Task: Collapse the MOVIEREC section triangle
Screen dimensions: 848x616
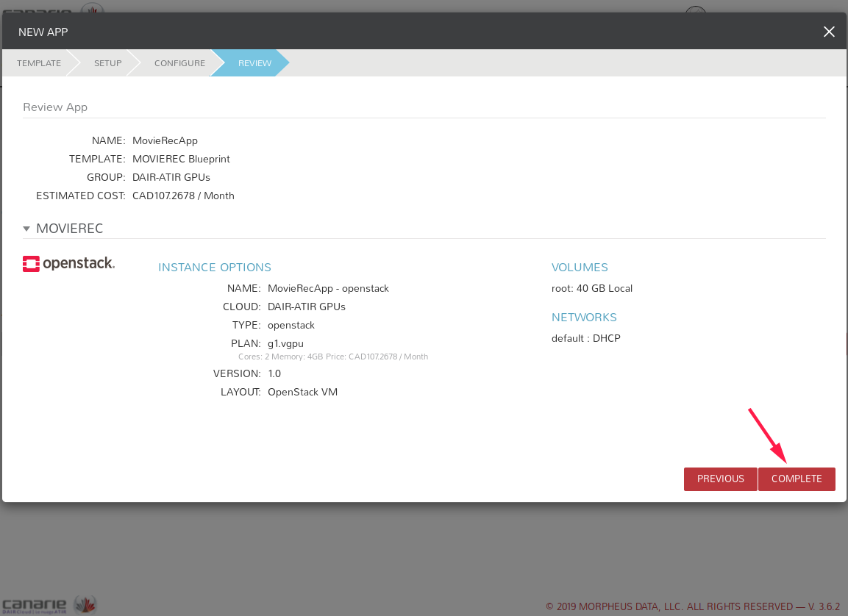Action: click(26, 229)
